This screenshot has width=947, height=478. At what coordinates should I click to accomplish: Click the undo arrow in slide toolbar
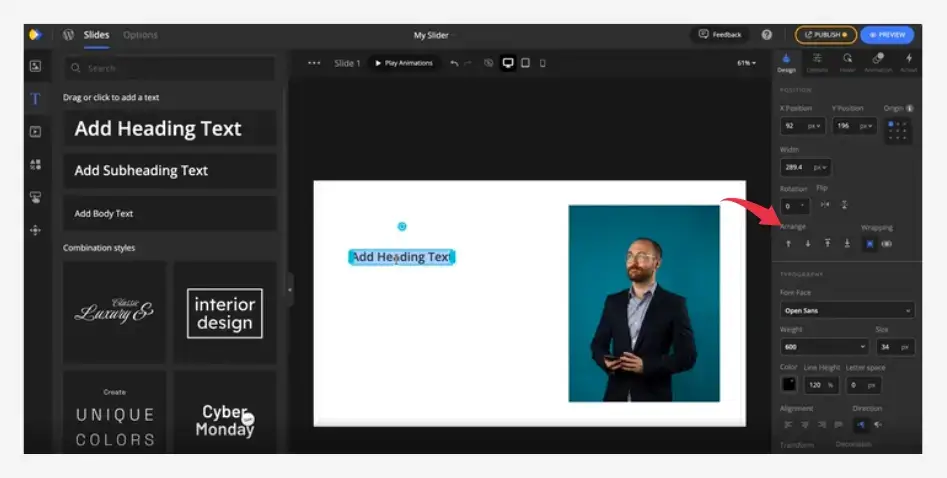(x=454, y=63)
